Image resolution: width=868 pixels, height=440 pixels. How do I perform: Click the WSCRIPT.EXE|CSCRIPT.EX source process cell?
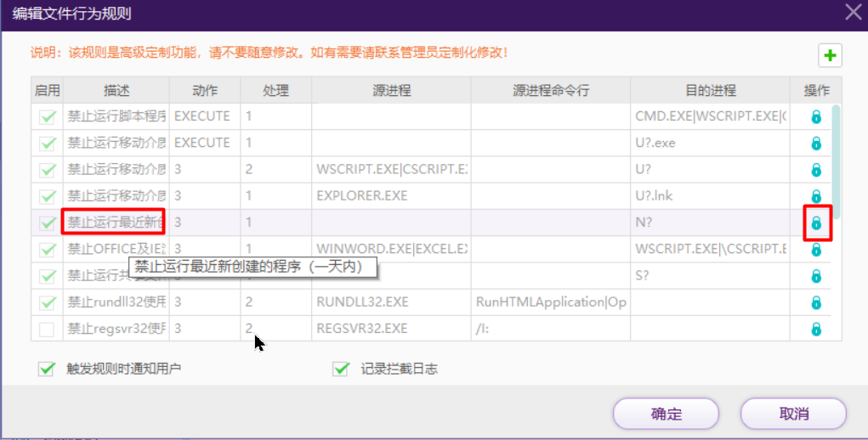[391, 170]
